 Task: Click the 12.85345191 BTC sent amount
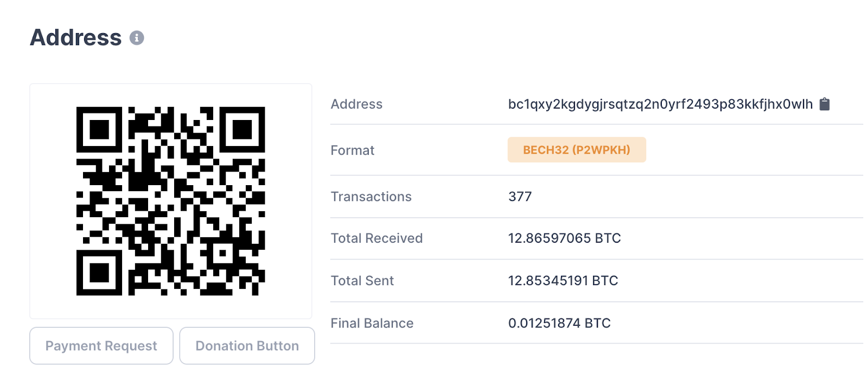pyautogui.click(x=563, y=281)
